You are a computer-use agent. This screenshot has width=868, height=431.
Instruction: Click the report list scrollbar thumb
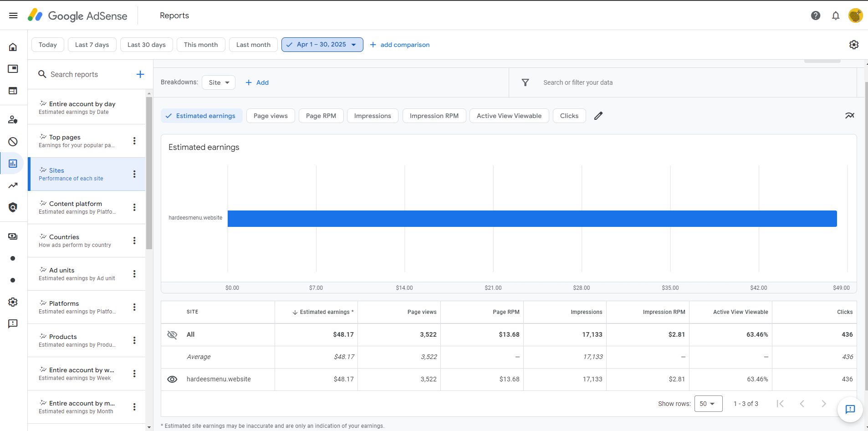click(x=149, y=173)
